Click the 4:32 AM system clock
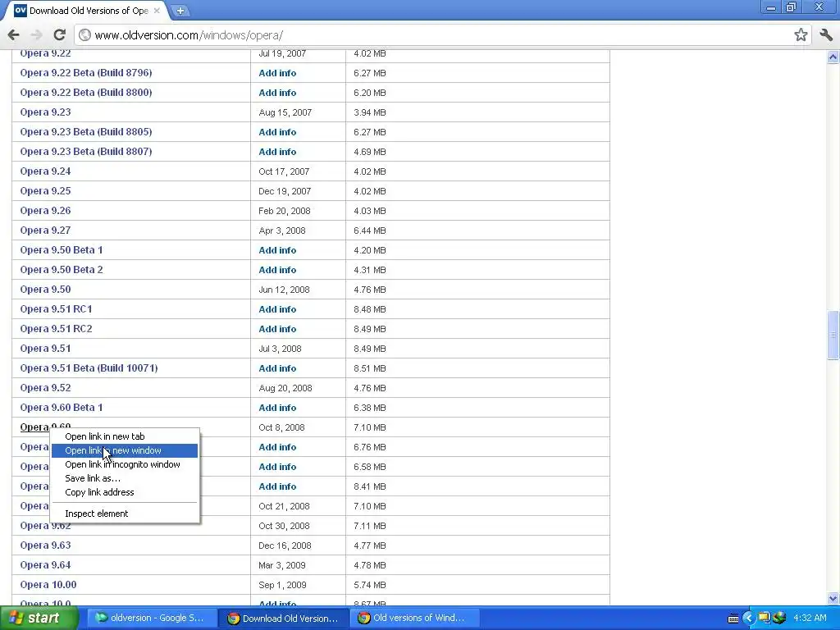 810,619
